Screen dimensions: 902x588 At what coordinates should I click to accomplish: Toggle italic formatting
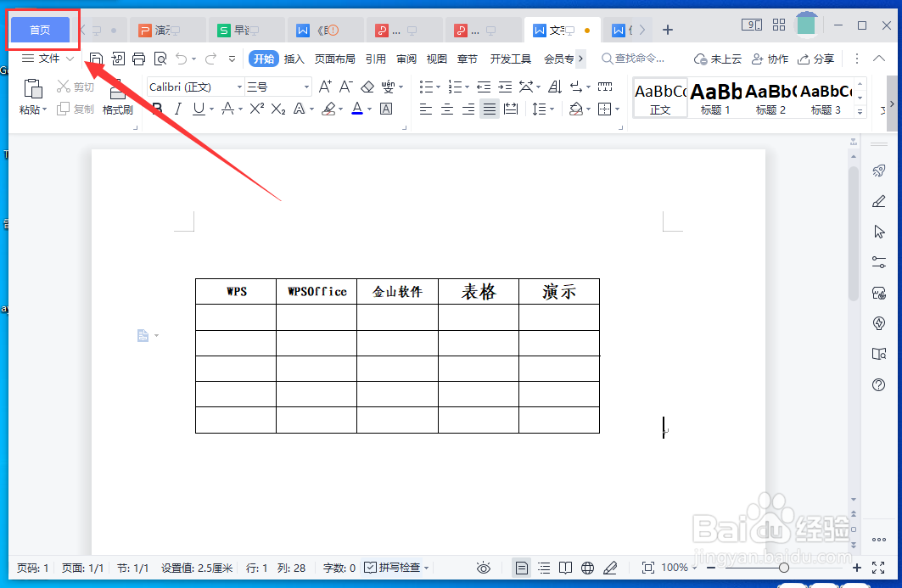[x=178, y=109]
